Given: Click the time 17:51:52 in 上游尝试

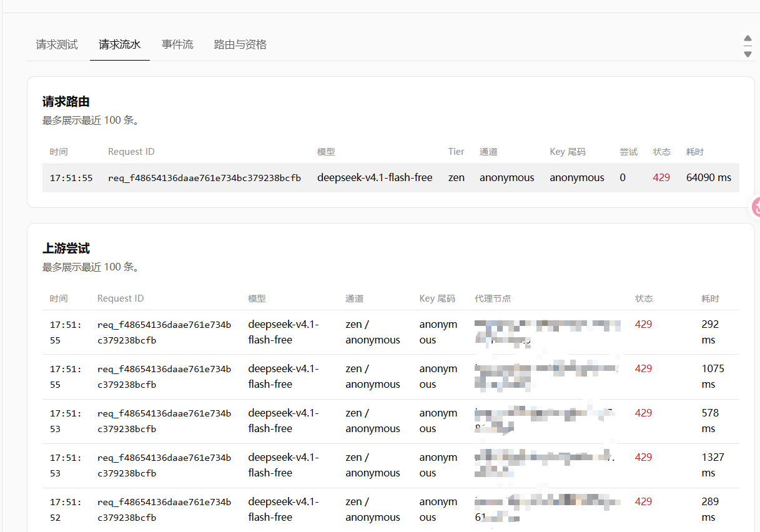Looking at the screenshot, I should 66,510.
